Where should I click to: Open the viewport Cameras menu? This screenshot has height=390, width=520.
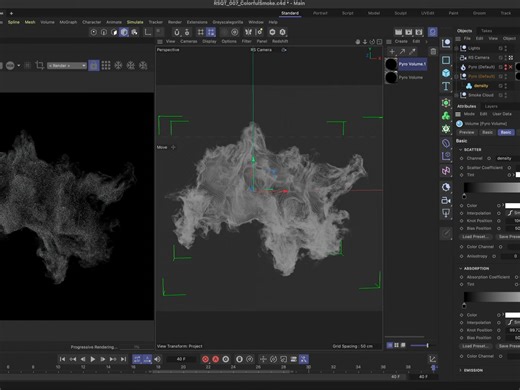point(189,41)
